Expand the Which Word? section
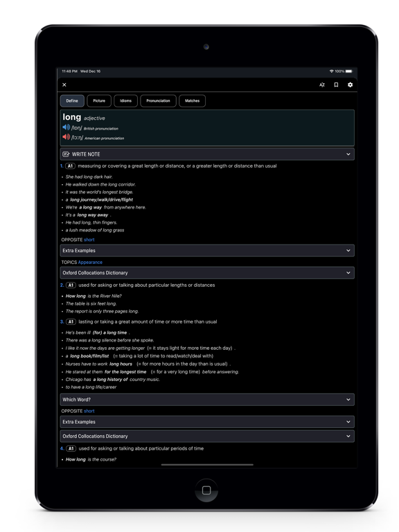This screenshot has width=399, height=532. [x=207, y=400]
